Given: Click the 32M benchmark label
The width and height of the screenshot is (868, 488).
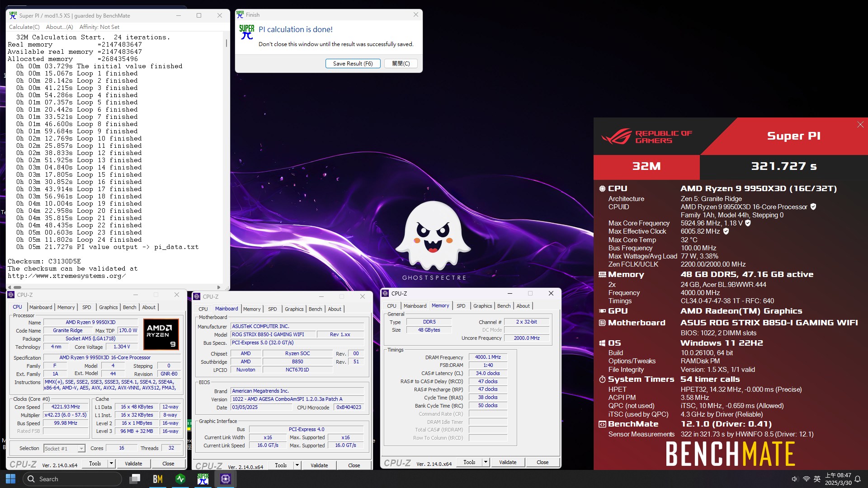Looking at the screenshot, I should (646, 166).
